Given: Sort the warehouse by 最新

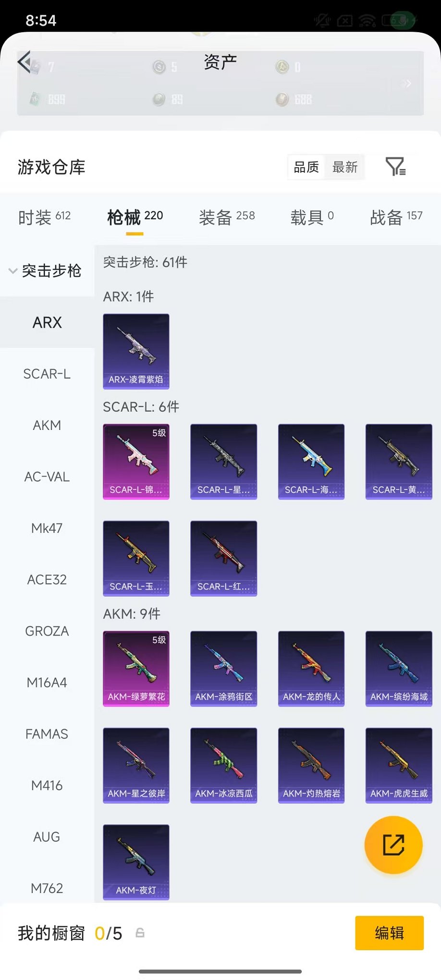Looking at the screenshot, I should [345, 167].
